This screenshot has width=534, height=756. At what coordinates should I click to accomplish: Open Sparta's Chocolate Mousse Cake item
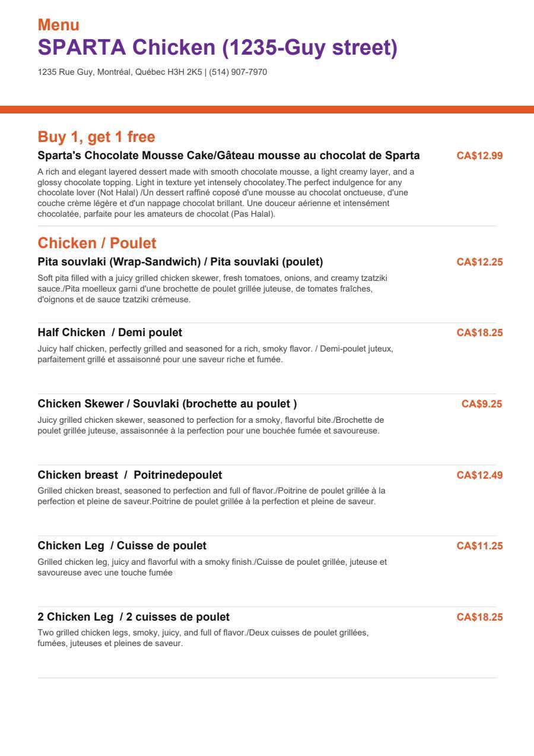[x=228, y=156]
